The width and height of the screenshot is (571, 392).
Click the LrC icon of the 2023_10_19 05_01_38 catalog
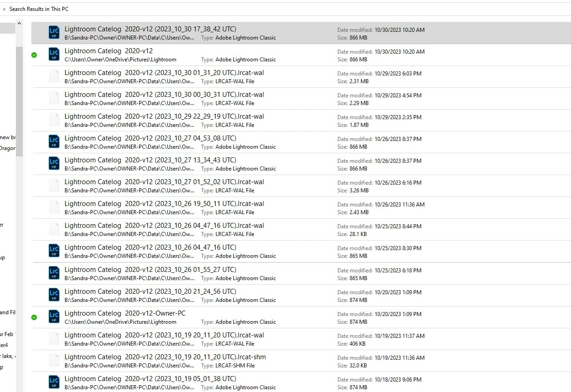(x=54, y=382)
